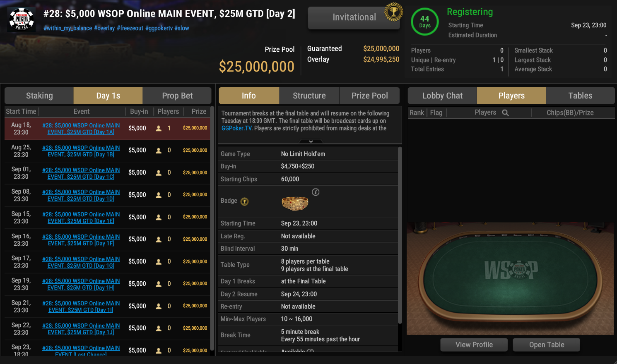
Task: Open player search with the magnifier icon
Action: click(505, 113)
